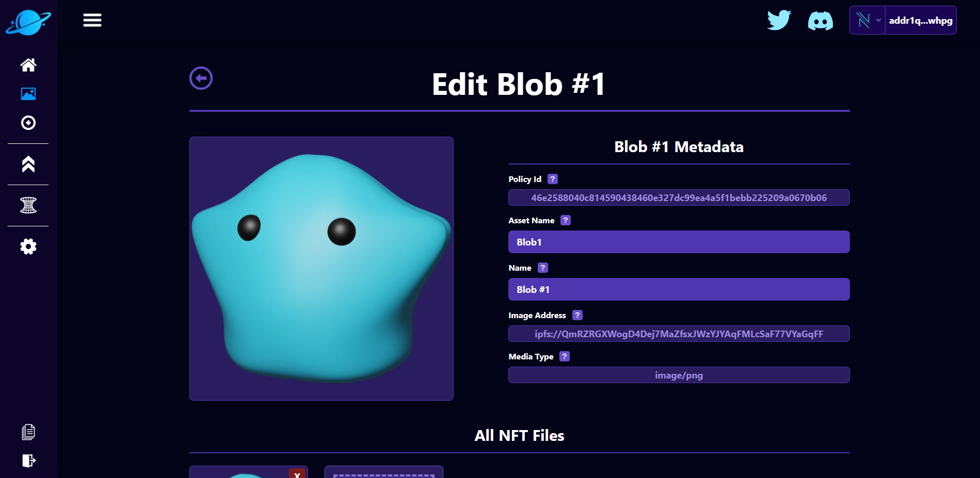Screen dimensions: 980x478
Task: Click the Edit Blob #1 title
Action: (x=519, y=84)
